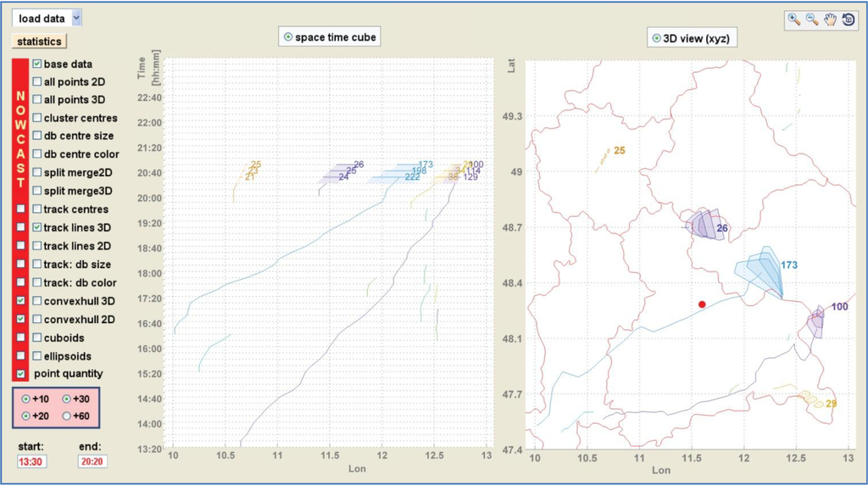Toggle nowcast checkbox in track lines 3D row
The image size is (868, 486).
point(20,227)
